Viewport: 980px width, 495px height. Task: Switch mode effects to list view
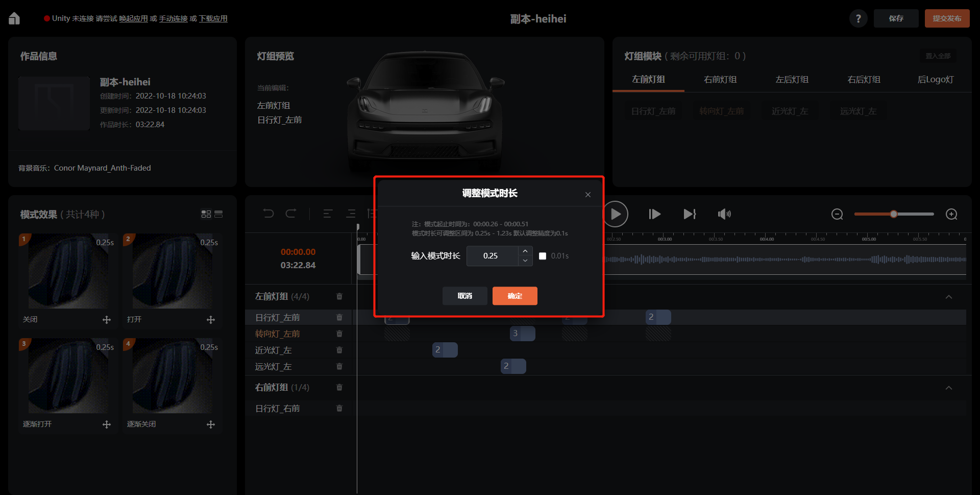(x=218, y=214)
